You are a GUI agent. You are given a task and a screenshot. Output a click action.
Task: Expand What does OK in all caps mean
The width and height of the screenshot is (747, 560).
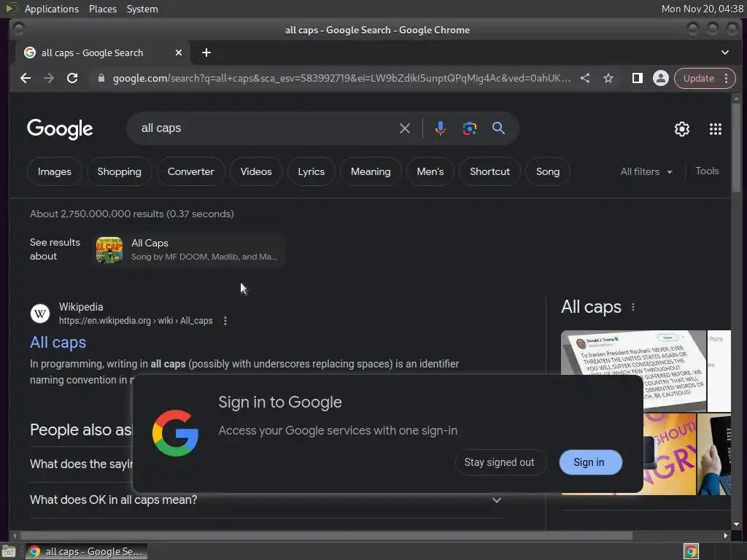pos(267,500)
